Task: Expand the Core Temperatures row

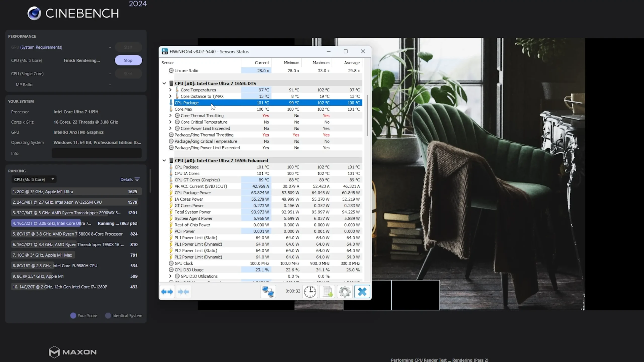Action: point(170,90)
